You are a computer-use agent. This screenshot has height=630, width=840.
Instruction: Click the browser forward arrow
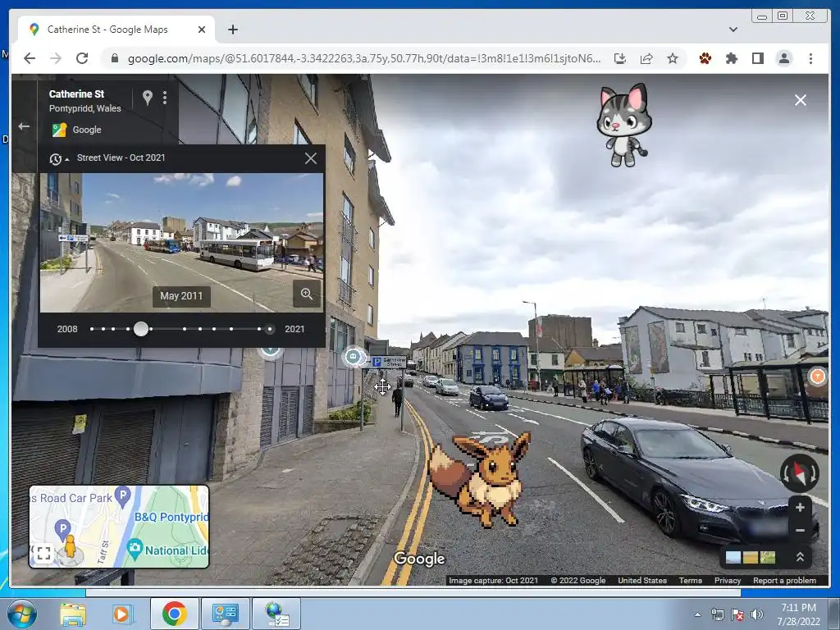pyautogui.click(x=56, y=58)
